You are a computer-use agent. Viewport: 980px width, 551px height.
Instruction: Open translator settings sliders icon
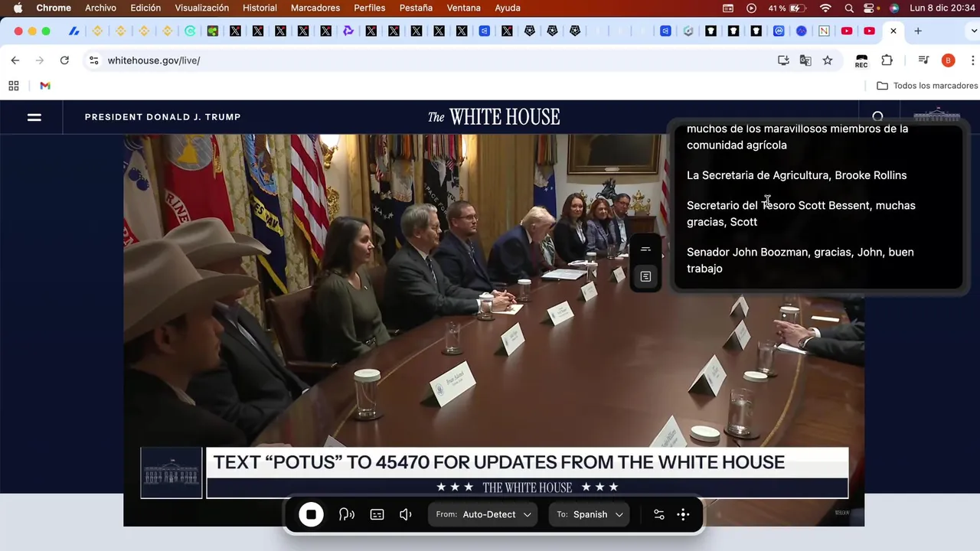(658, 514)
